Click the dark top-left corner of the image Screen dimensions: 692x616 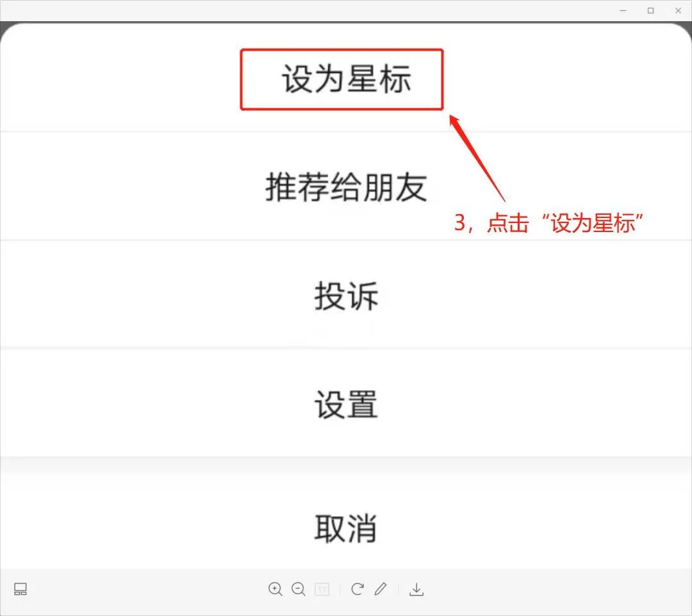point(4,27)
